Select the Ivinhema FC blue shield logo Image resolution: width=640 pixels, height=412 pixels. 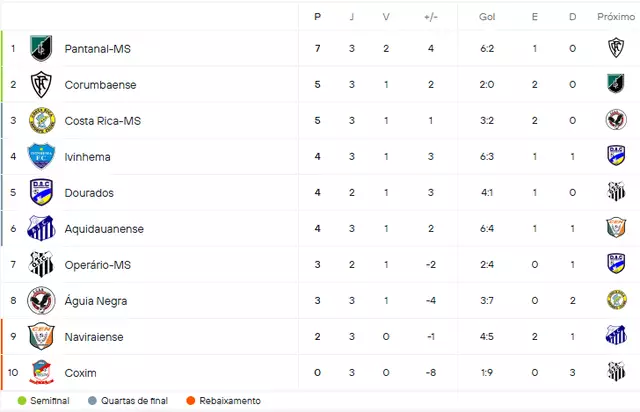tap(41, 156)
